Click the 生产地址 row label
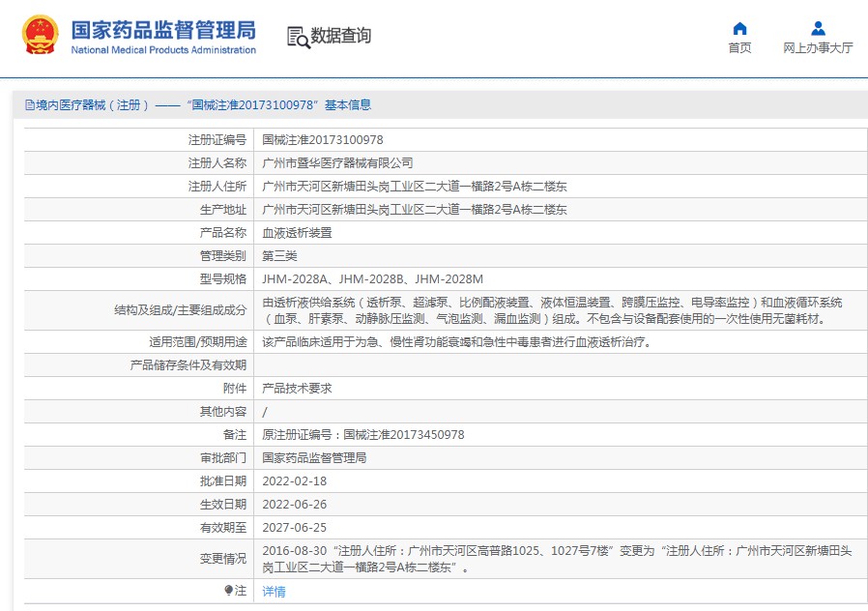This screenshot has height=611, width=868. pos(223,210)
